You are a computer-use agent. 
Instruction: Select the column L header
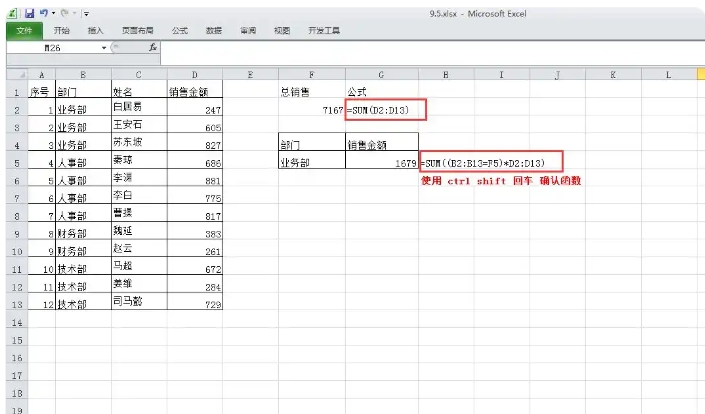(669, 75)
